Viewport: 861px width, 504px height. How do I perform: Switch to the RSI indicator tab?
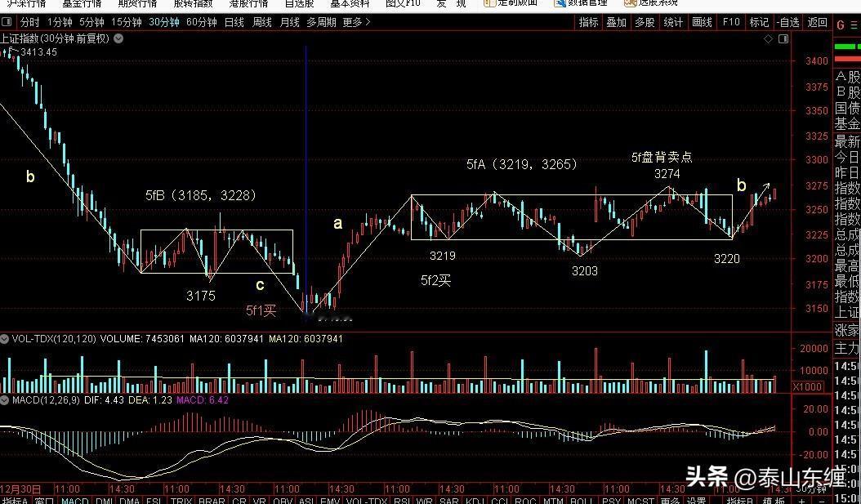click(x=403, y=500)
